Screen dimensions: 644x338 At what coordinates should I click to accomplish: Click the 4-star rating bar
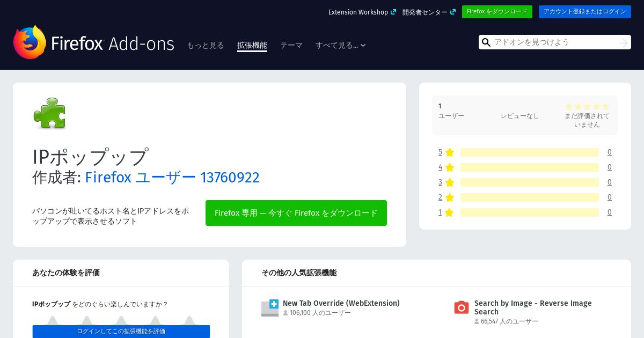click(x=530, y=167)
